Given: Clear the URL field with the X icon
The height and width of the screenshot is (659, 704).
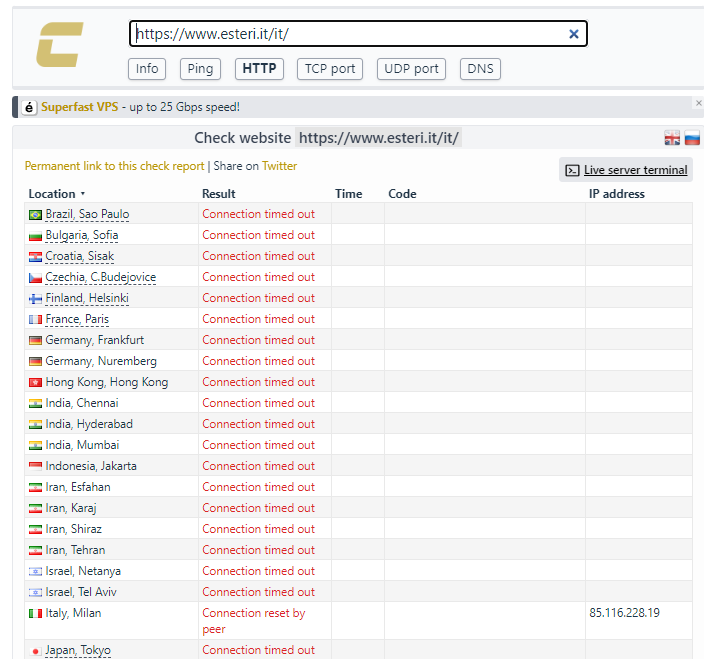Looking at the screenshot, I should tap(574, 34).
